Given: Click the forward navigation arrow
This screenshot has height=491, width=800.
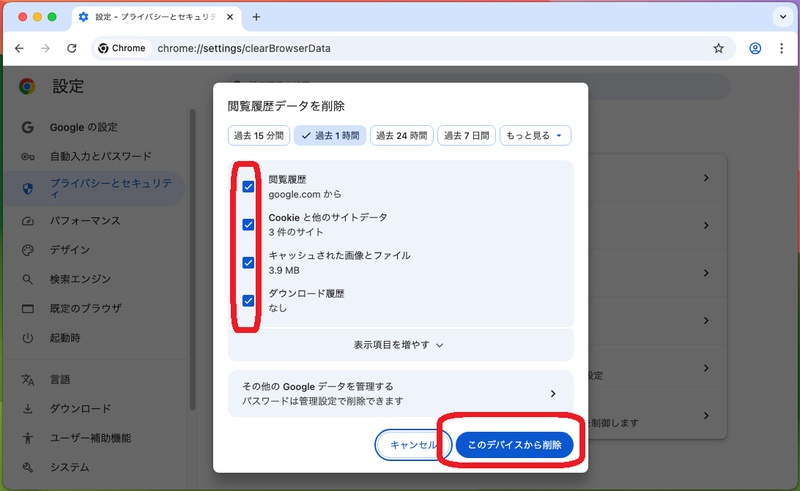Looking at the screenshot, I should click(45, 48).
